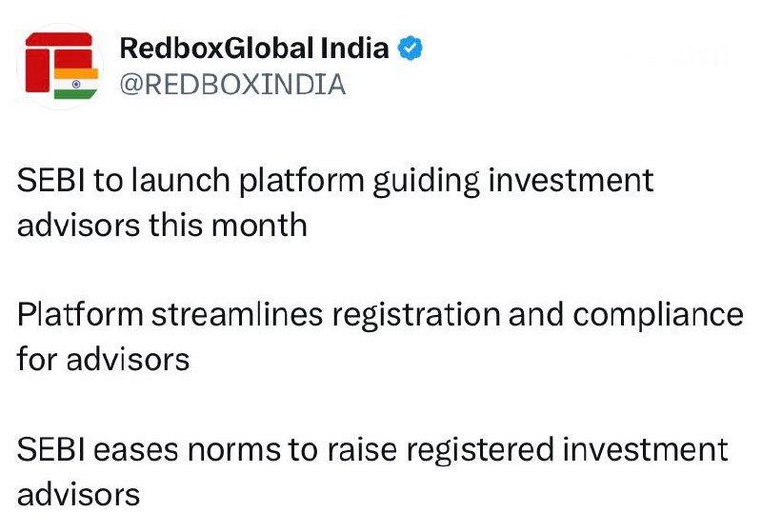Click the final standalone word "advisors"

[78, 494]
